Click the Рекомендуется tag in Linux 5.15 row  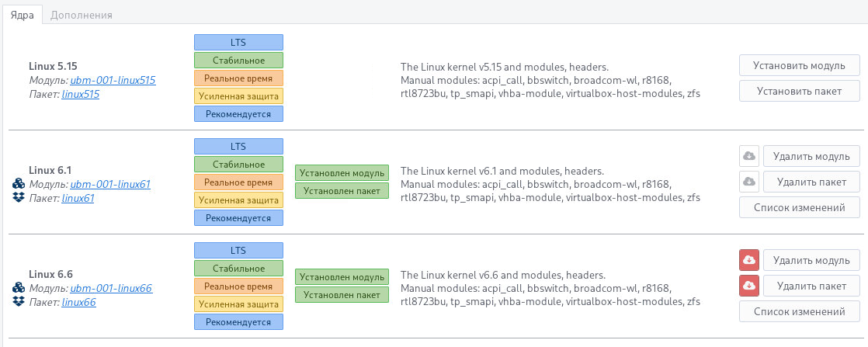pyautogui.click(x=238, y=113)
